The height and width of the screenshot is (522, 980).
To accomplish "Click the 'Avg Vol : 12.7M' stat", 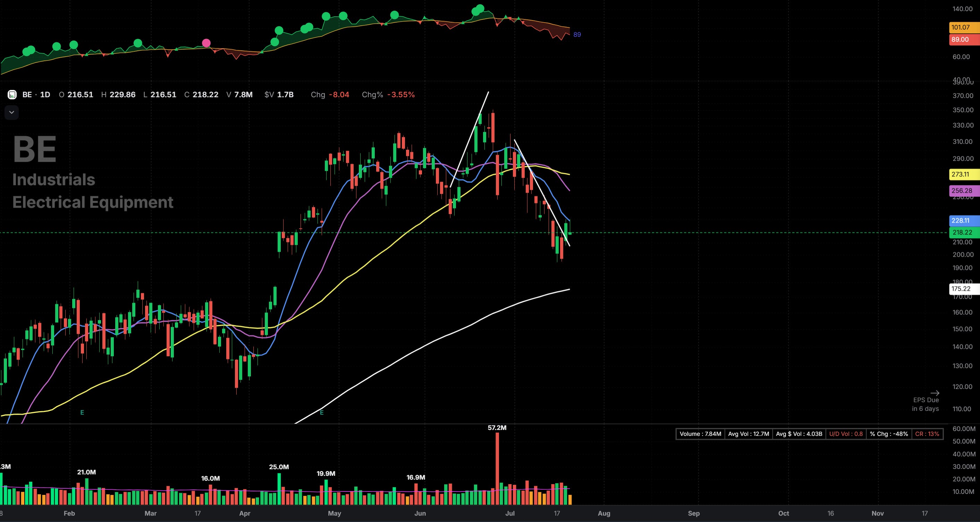I will click(x=749, y=434).
